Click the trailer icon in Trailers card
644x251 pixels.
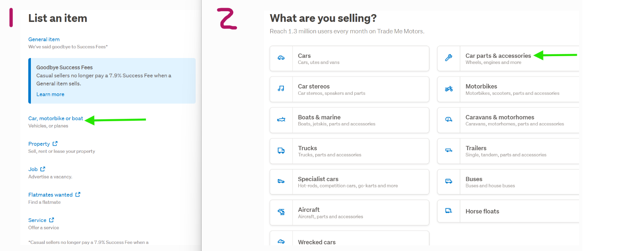pos(449,150)
